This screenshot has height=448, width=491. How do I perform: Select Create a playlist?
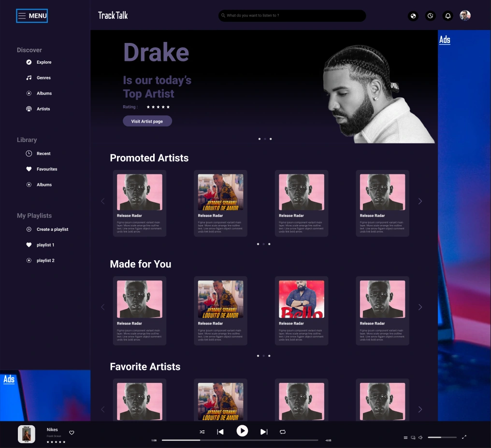[x=52, y=229]
